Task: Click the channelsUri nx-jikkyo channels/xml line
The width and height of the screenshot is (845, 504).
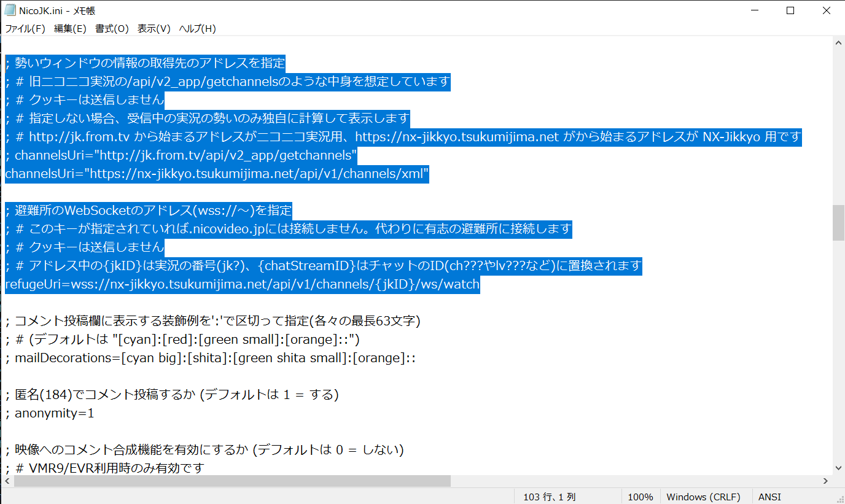Action: tap(217, 173)
